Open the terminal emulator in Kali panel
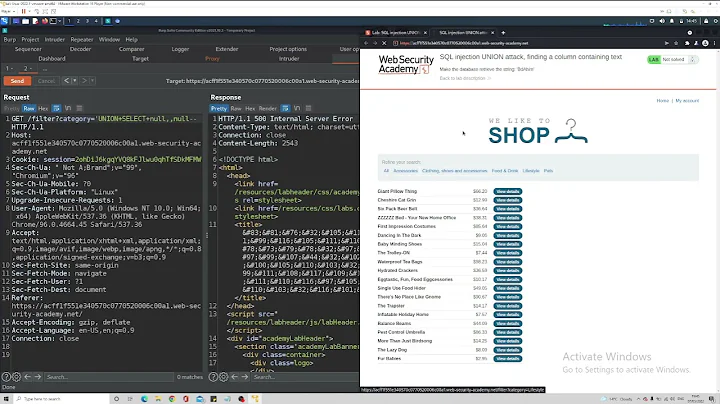The image size is (720, 404). [53, 21]
